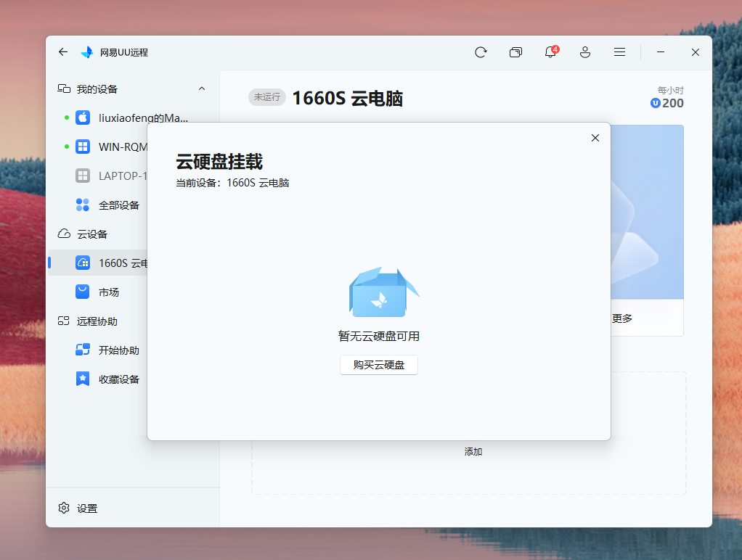Screen dimensions: 742x560
Task: Click the 暂无云硬盘可用 message text
Action: 378,337
